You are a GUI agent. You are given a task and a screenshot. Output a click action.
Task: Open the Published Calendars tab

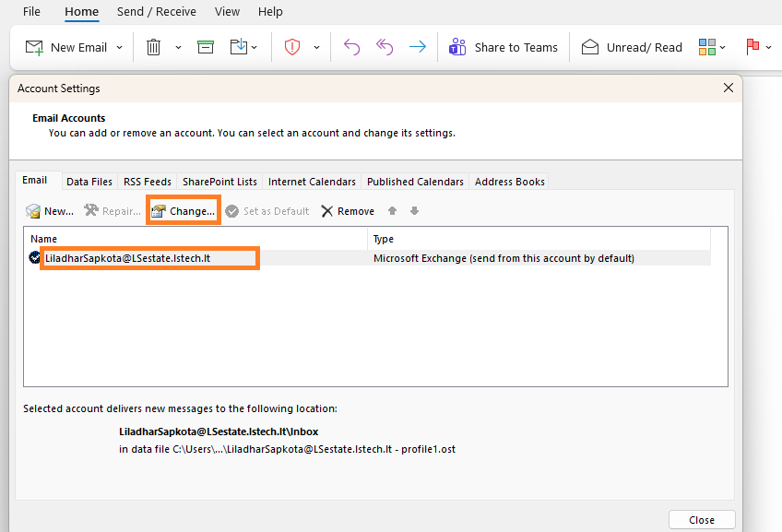(415, 182)
